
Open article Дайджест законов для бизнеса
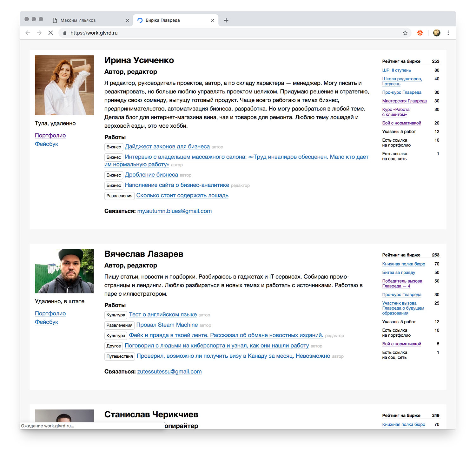167,146
